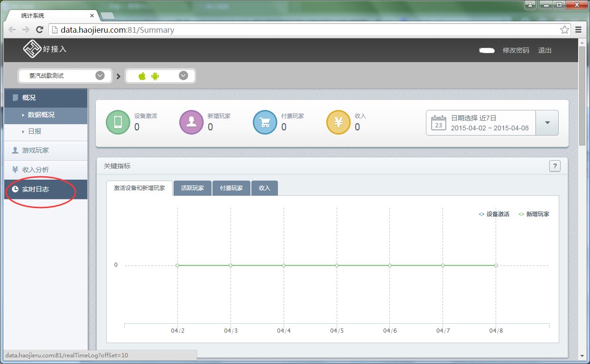The height and width of the screenshot is (364, 590).
Task: Click the 好接入 logo in header
Action: pos(45,49)
